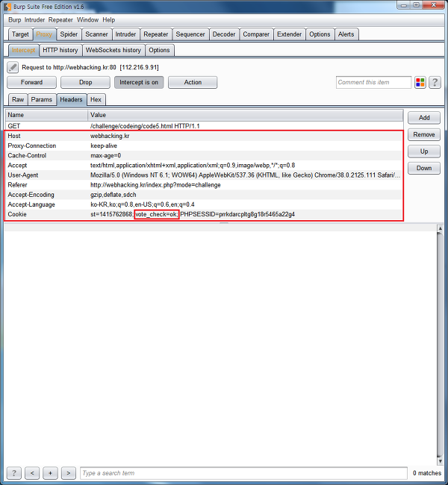Click the plus search options button
Viewport: 448px width, 485px height.
50,472
